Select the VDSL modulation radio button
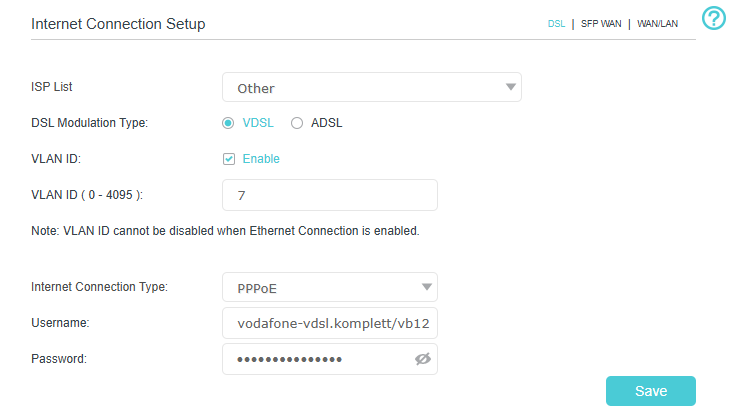 tap(228, 123)
